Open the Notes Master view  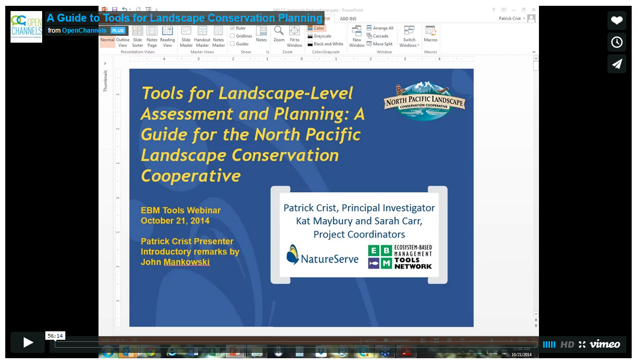[x=219, y=36]
